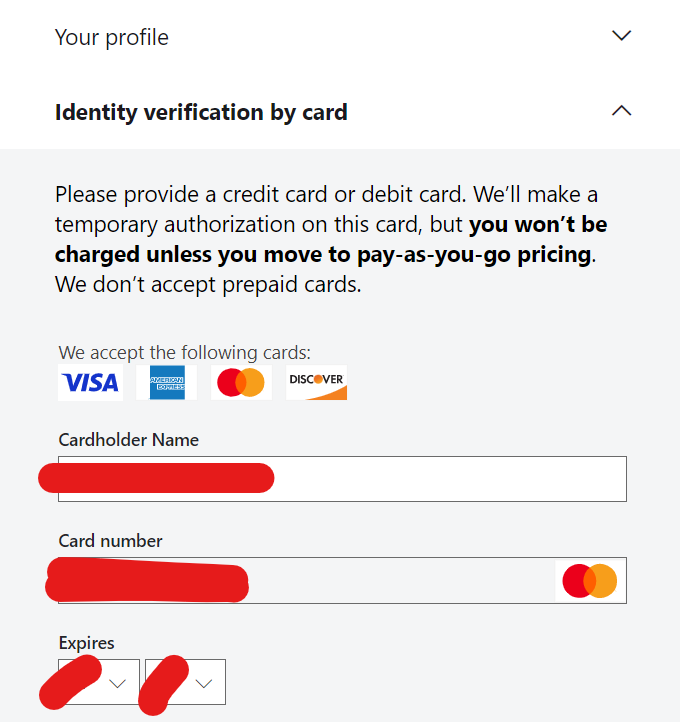The image size is (680, 722).
Task: Click the Your profile section header
Action: coord(340,37)
